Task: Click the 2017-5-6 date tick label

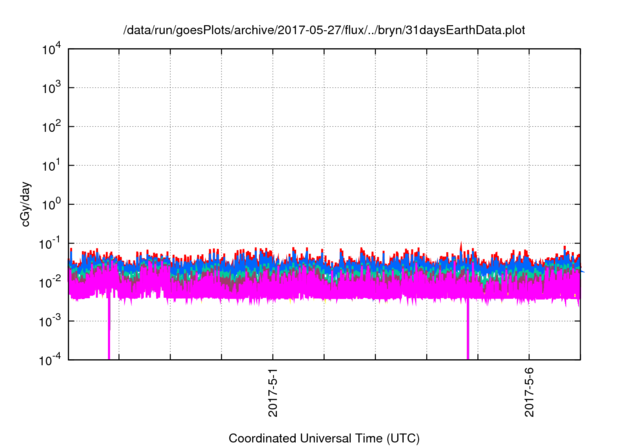Action: (529, 392)
